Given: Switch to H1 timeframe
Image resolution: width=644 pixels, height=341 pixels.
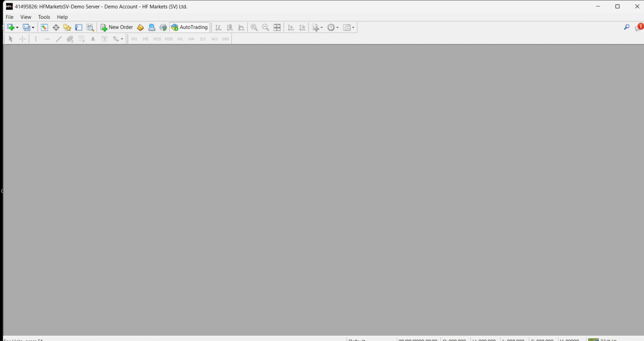Looking at the screenshot, I should [x=180, y=39].
